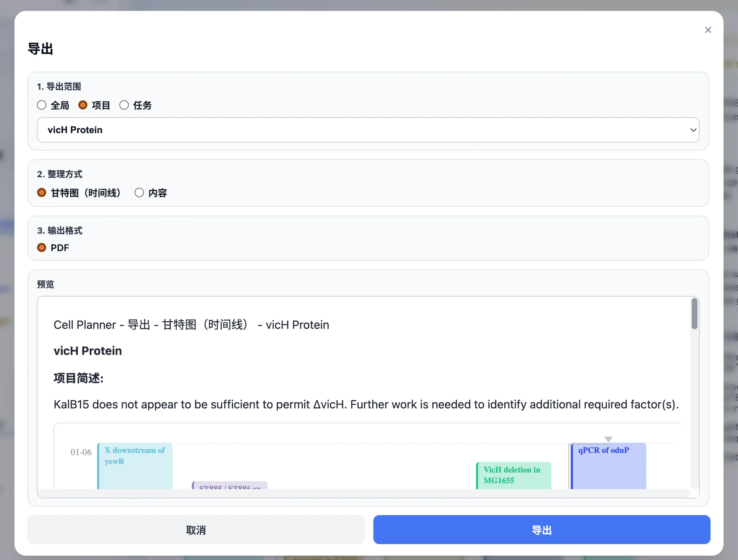Click the KalB15 description paragraph
The image size is (738, 560).
(366, 405)
